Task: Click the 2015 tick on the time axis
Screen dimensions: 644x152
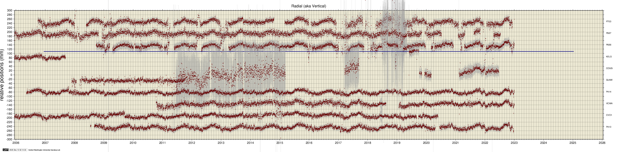Action: click(x=280, y=143)
